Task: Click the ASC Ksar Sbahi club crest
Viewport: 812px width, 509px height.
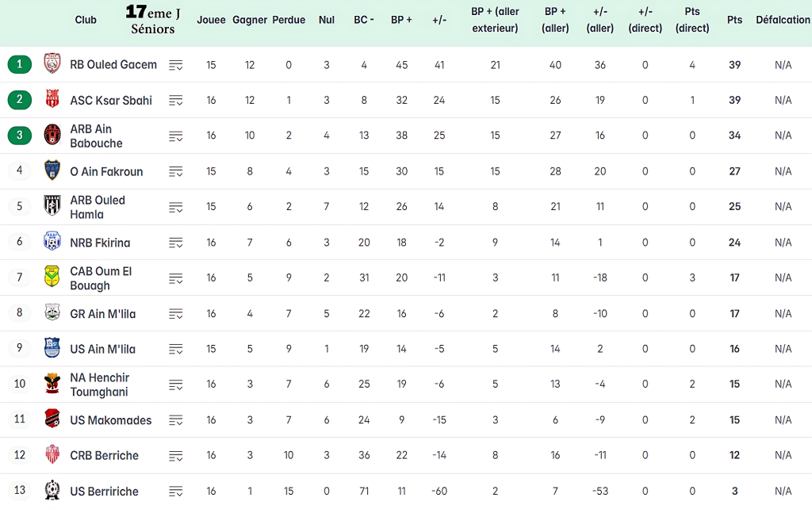Action: click(x=52, y=100)
